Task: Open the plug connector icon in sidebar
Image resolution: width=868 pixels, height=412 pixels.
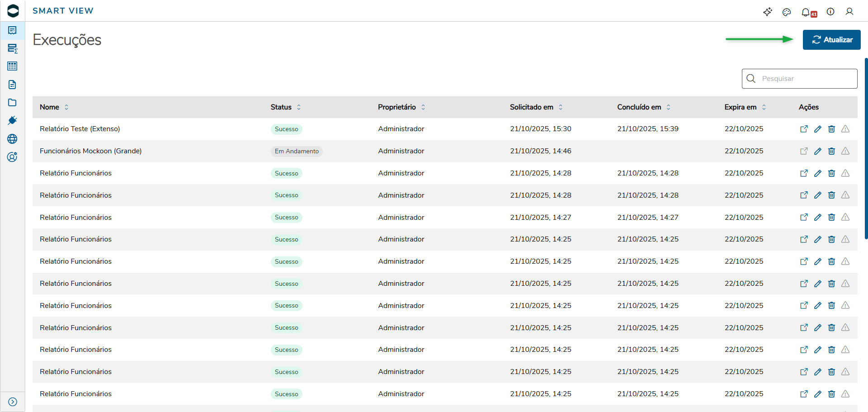Action: pos(12,120)
